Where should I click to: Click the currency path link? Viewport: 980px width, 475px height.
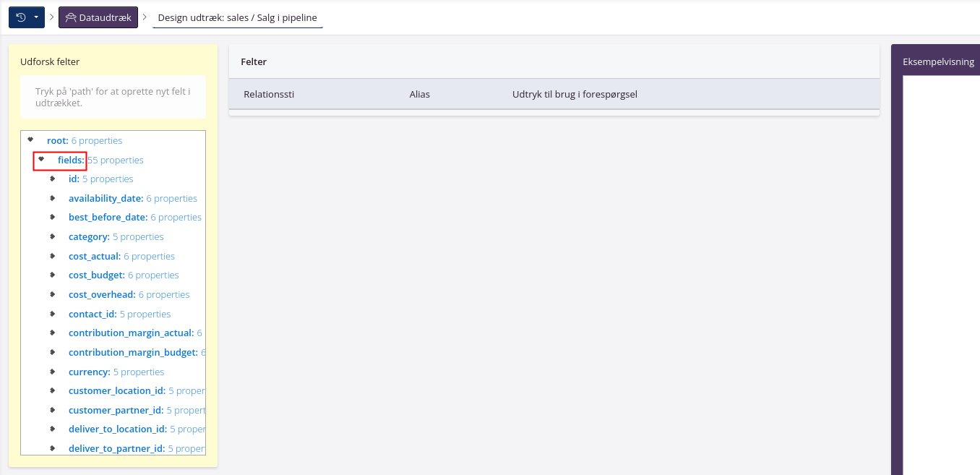[x=89, y=372]
